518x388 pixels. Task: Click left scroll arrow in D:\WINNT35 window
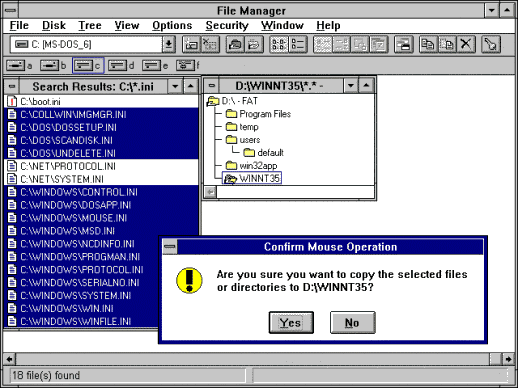click(210, 192)
